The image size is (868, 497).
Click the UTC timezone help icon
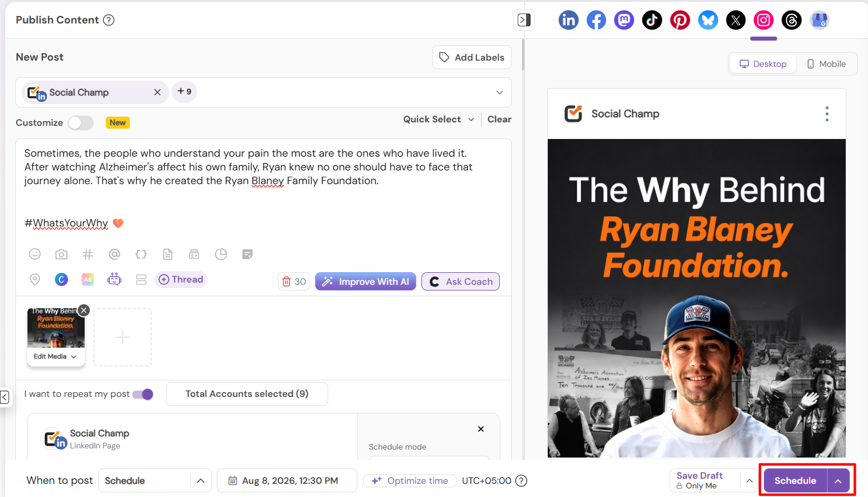tap(521, 480)
